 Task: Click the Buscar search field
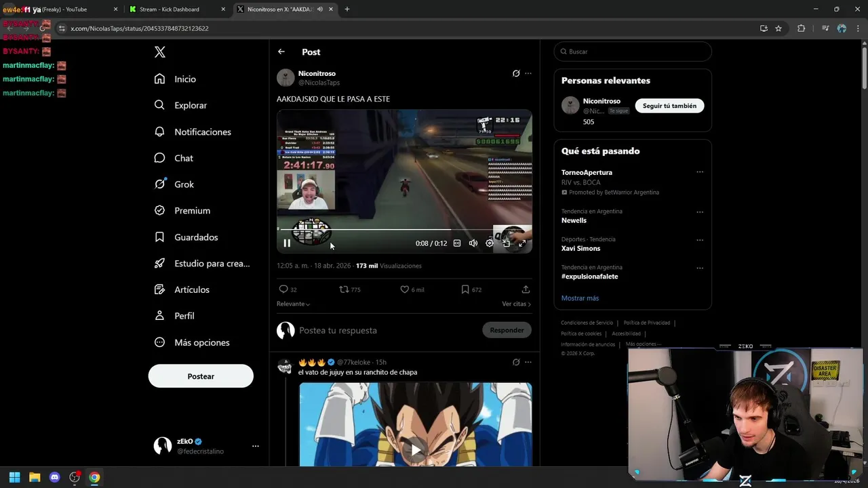coord(633,52)
